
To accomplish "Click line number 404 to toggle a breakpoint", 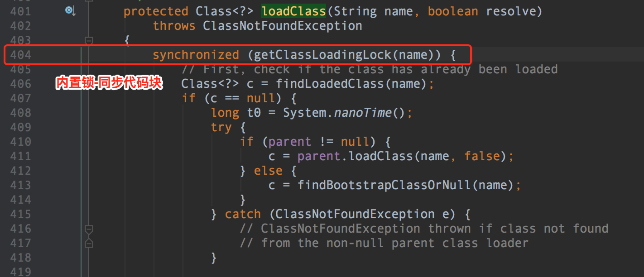I will coord(20,54).
